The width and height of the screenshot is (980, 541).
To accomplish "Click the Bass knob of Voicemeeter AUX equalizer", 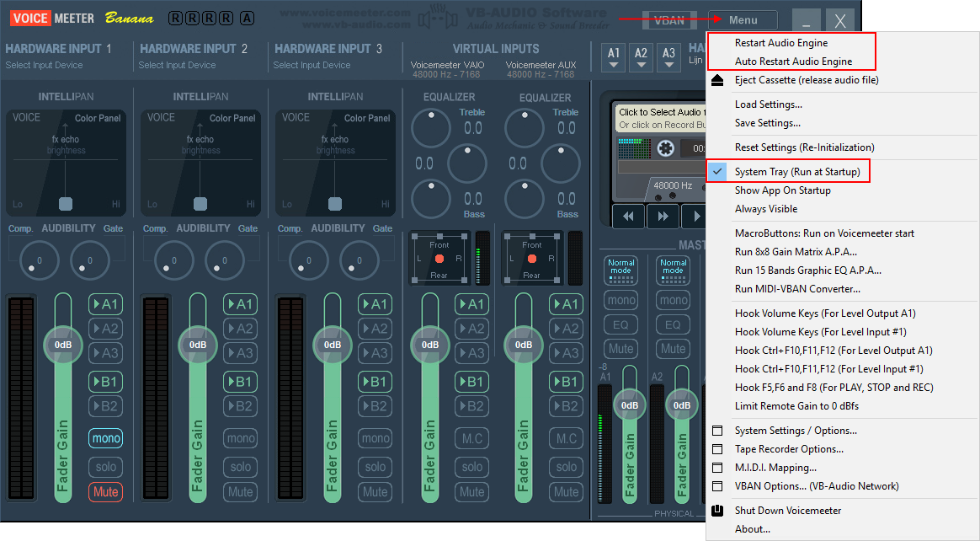I will pyautogui.click(x=524, y=198).
